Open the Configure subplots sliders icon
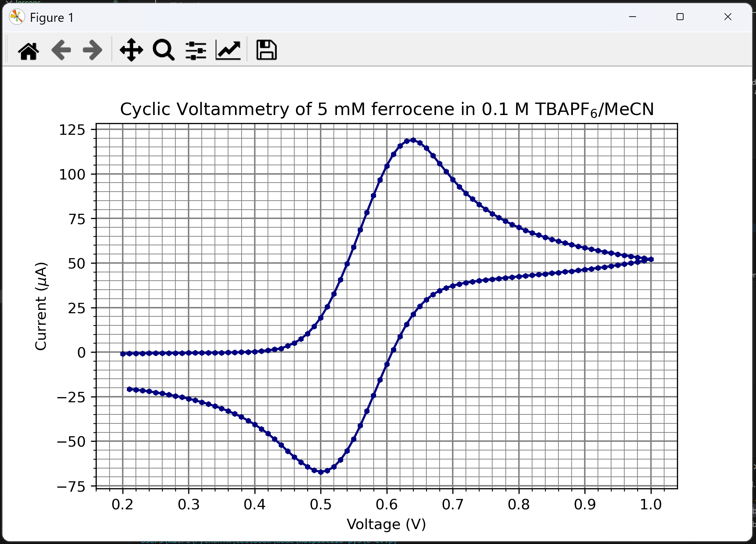Image resolution: width=756 pixels, height=544 pixels. click(x=196, y=51)
